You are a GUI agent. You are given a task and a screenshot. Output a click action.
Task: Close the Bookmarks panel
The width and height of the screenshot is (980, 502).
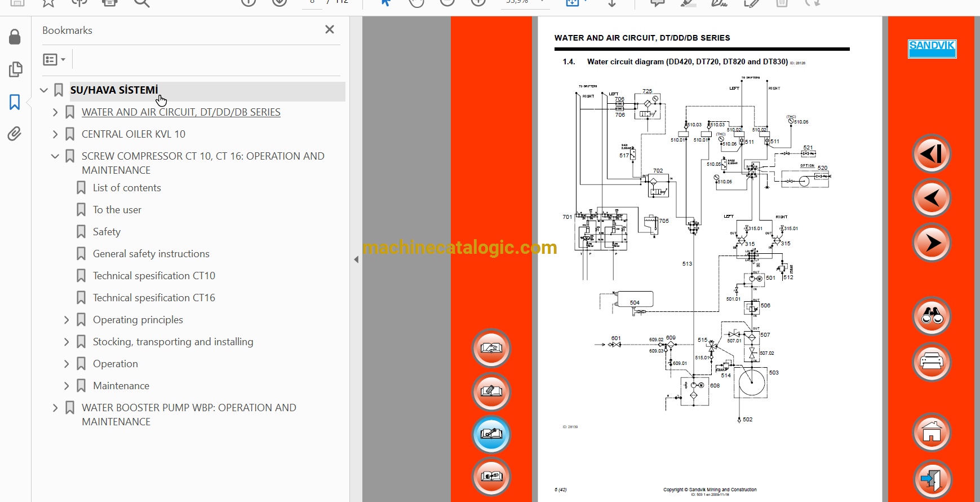coord(330,29)
